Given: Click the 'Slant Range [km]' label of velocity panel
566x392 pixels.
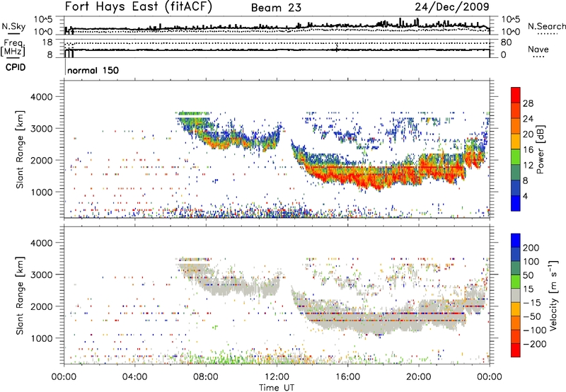Looking at the screenshot, I should pos(20,295).
